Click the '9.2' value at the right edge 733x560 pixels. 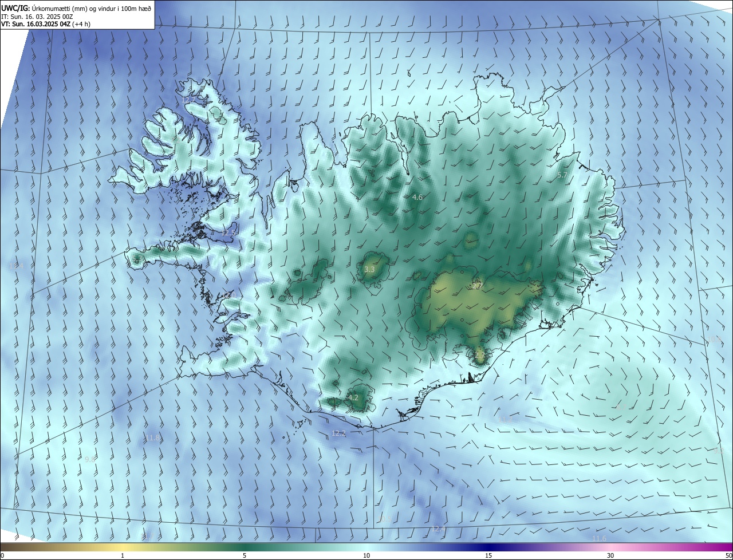click(719, 451)
